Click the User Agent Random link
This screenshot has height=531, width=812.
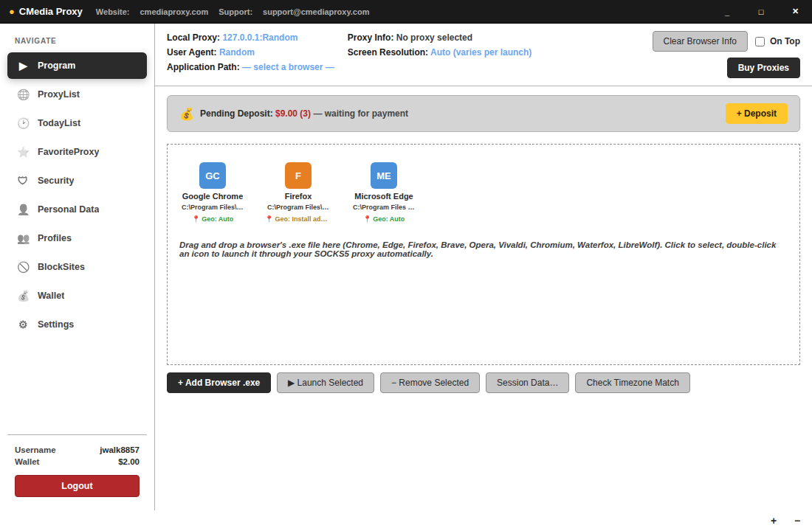point(237,52)
